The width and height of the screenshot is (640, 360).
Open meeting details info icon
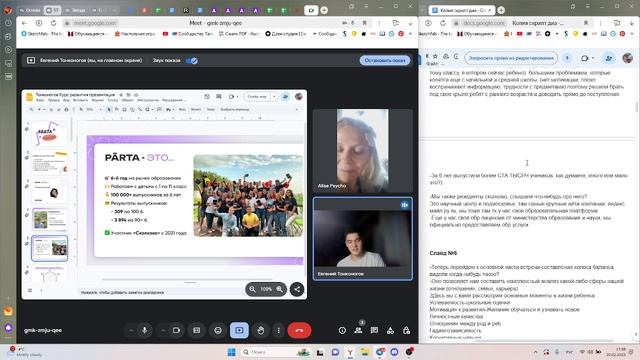pos(342,331)
